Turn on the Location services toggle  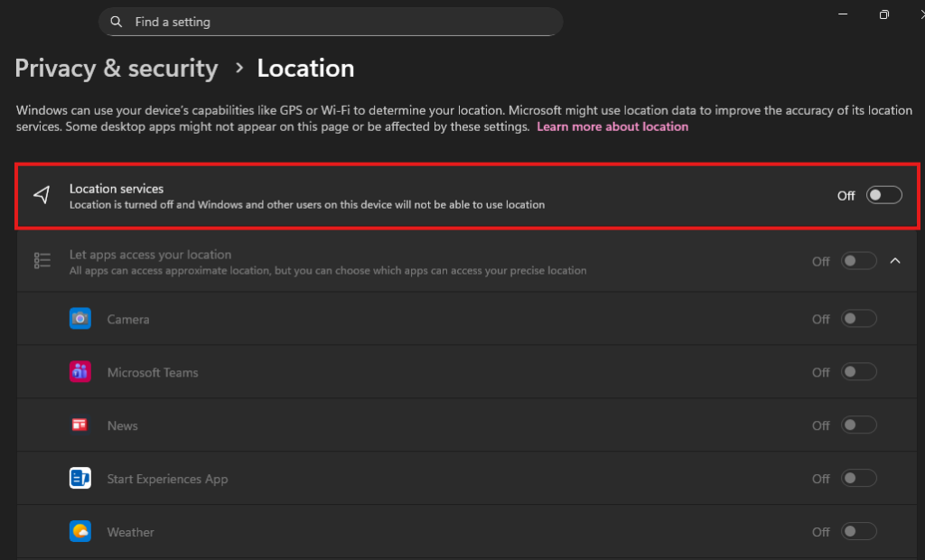(883, 195)
